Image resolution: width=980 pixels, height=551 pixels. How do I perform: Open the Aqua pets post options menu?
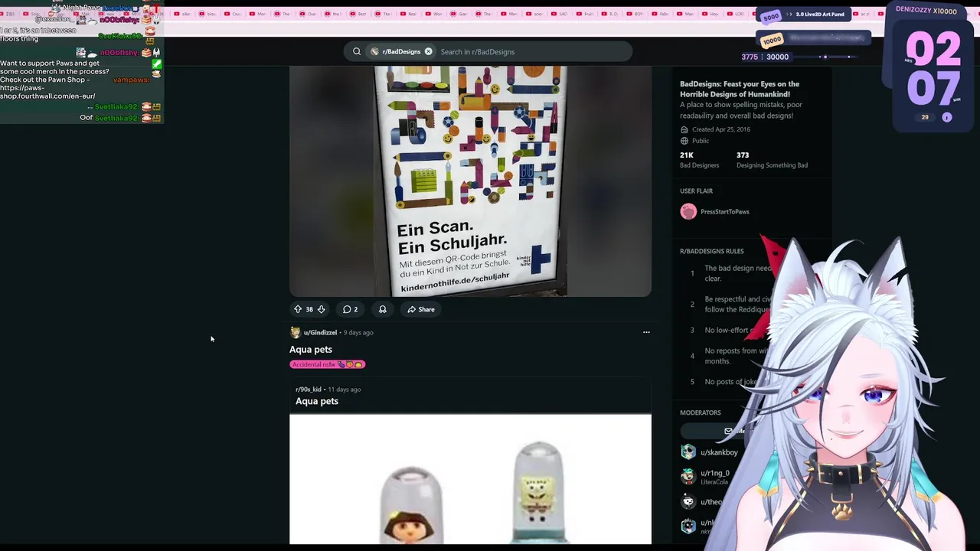click(x=646, y=332)
